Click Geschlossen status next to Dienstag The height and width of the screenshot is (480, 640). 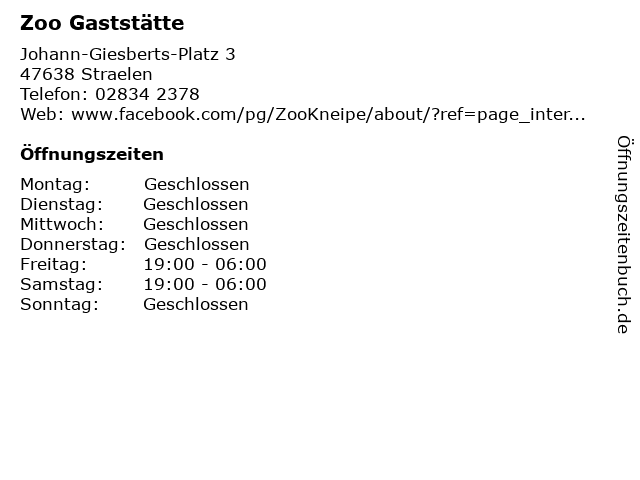point(196,204)
